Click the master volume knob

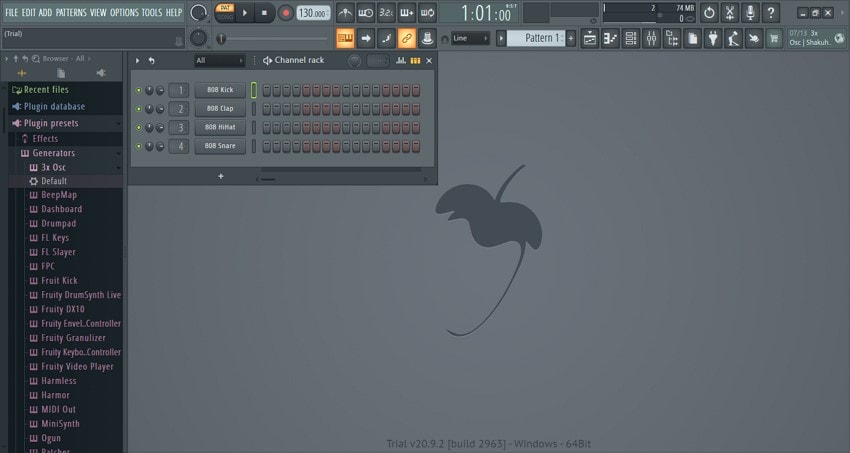(199, 12)
